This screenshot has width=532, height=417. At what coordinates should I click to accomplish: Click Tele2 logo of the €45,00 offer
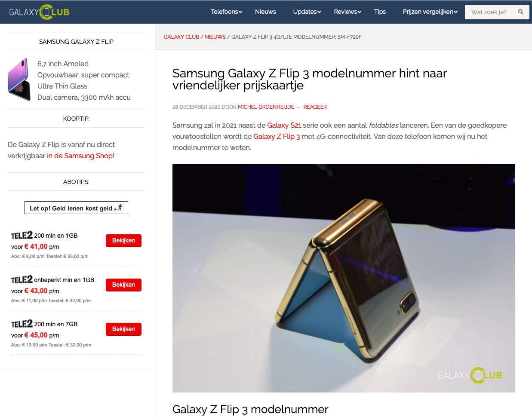22,324
